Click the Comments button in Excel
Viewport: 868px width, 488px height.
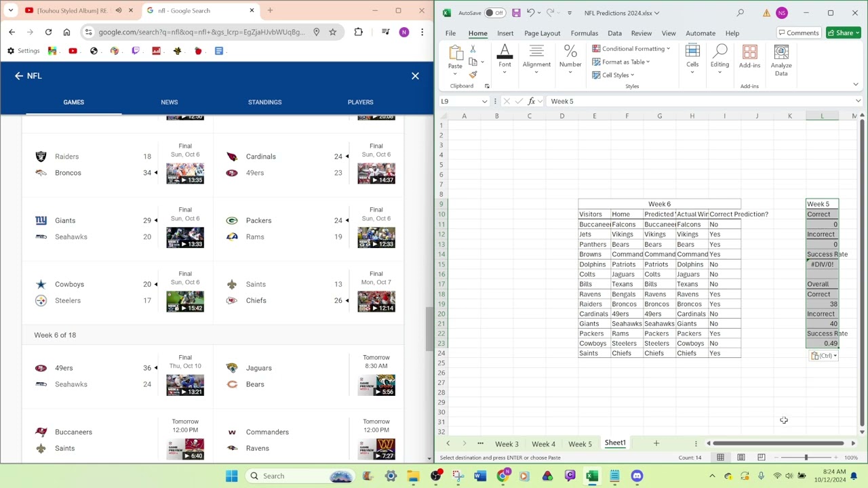798,33
